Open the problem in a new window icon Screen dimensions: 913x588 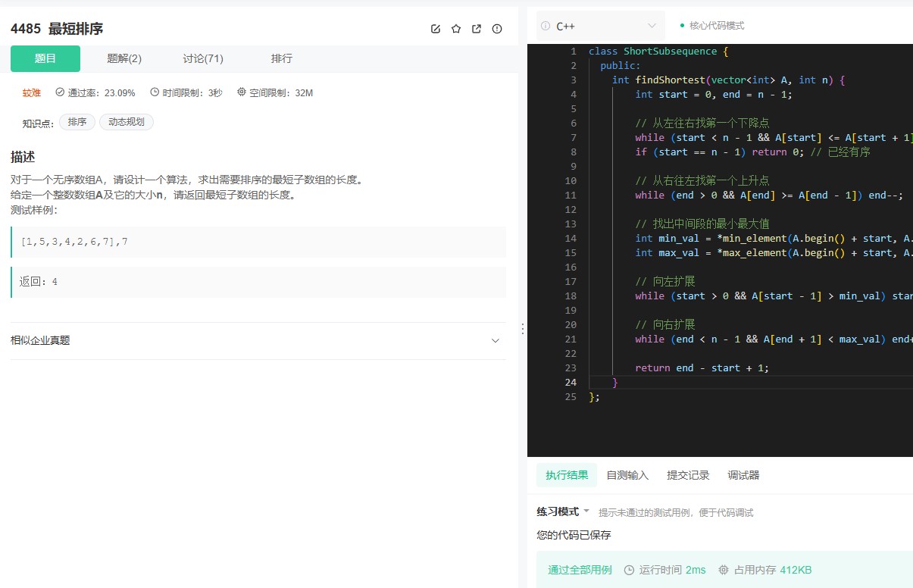(x=477, y=29)
